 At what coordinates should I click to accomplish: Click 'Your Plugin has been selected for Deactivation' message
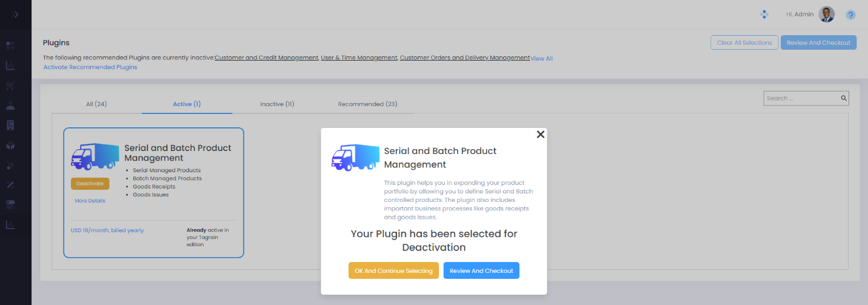[434, 241]
